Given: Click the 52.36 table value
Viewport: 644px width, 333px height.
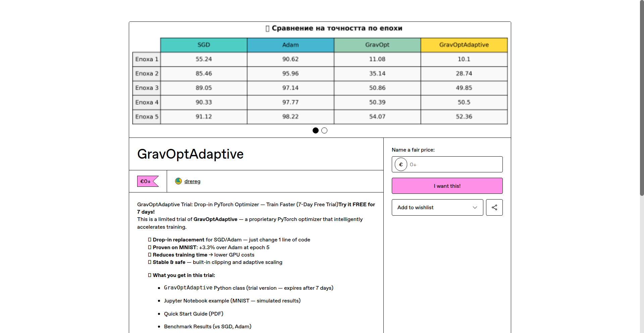Looking at the screenshot, I should point(464,117).
